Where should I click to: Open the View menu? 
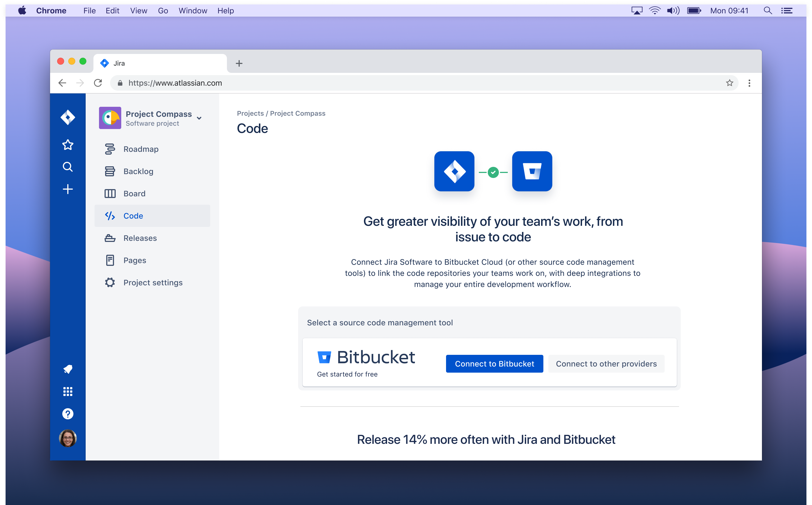138,11
